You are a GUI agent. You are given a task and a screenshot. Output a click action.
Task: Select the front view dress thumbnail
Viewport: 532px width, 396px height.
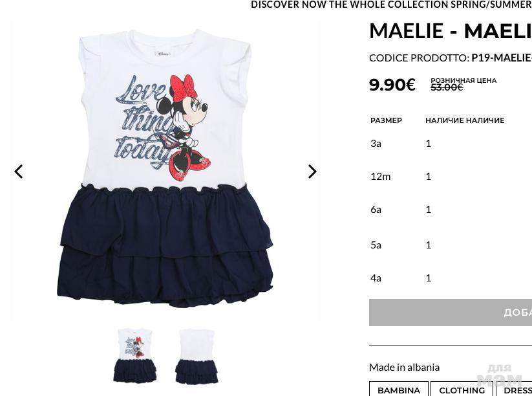pos(135,355)
